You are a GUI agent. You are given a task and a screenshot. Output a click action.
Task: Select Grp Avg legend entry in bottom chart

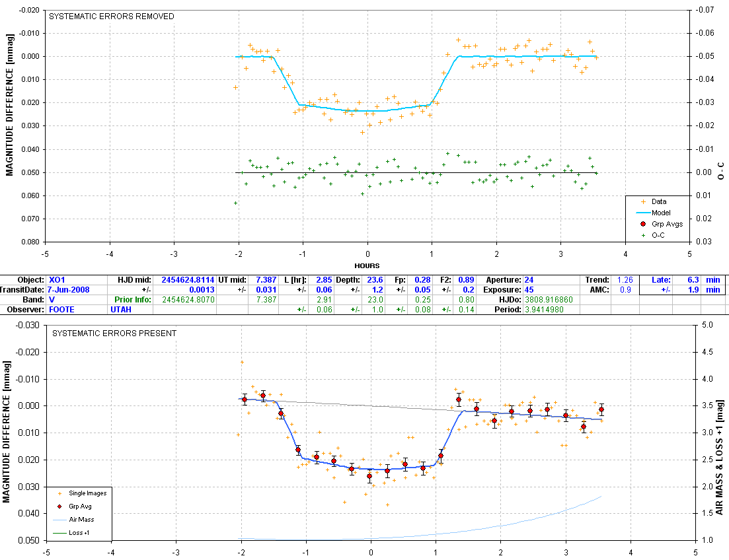75,506
